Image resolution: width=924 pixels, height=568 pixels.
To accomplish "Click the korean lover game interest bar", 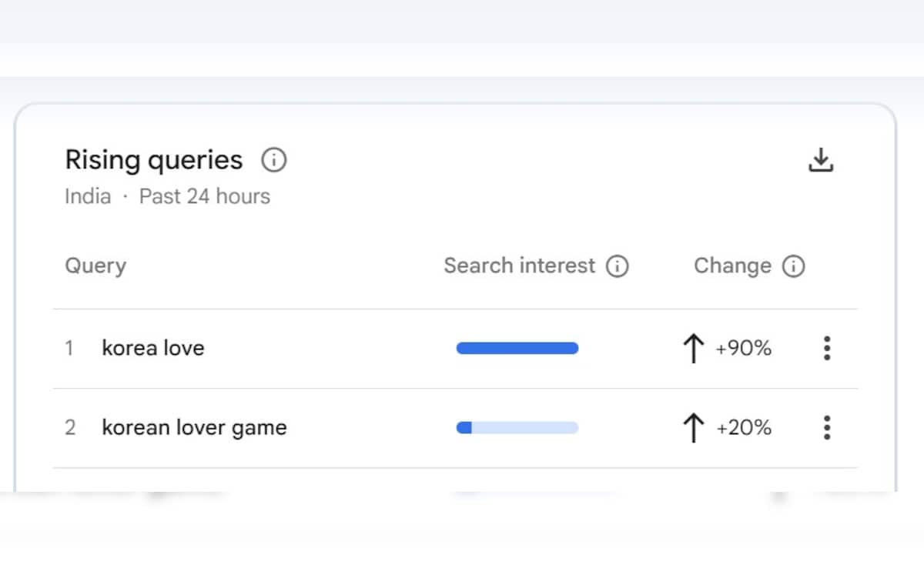I will (517, 427).
